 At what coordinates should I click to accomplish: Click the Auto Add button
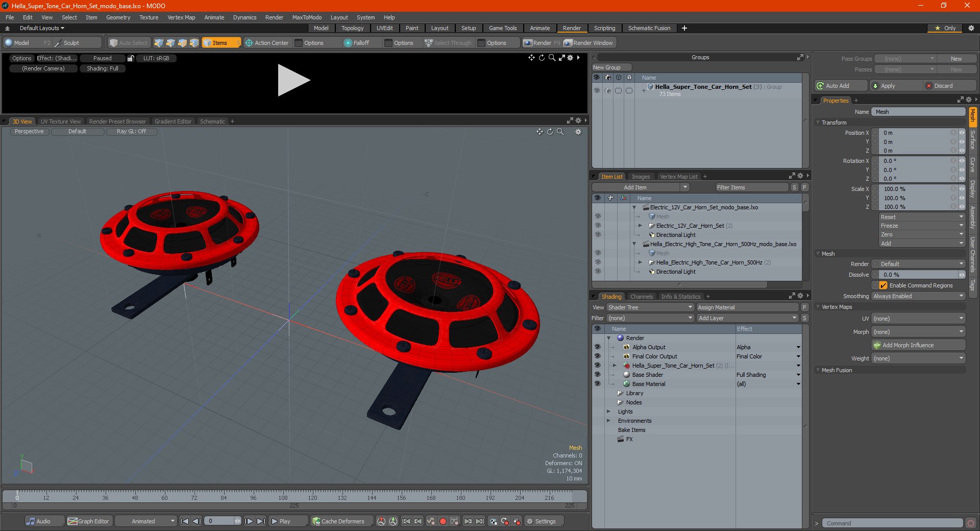(x=841, y=86)
